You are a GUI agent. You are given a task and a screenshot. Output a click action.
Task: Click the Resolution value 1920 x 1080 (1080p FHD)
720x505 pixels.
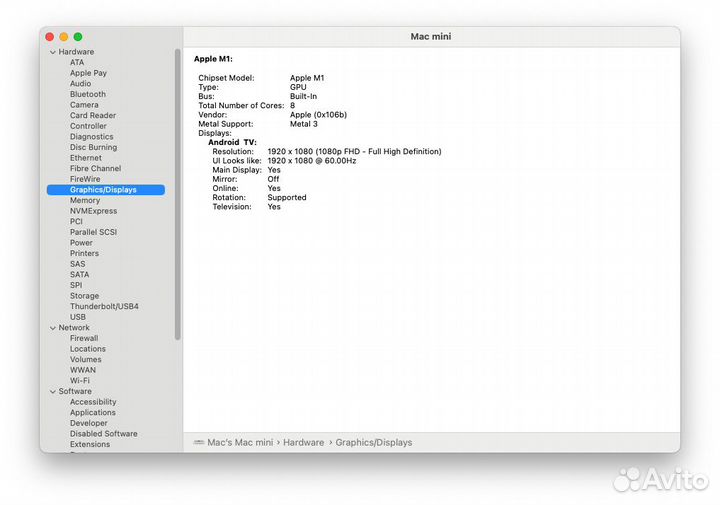[354, 152]
